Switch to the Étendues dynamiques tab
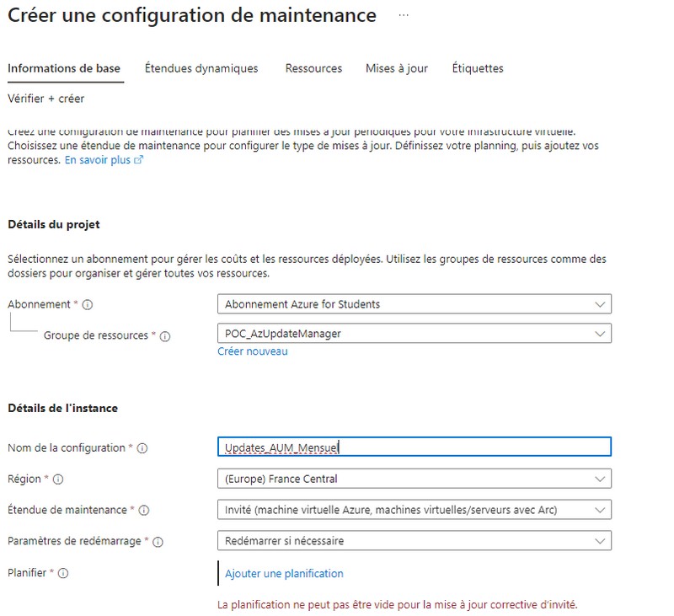Viewport: 674px width, 616px height. coord(201,68)
